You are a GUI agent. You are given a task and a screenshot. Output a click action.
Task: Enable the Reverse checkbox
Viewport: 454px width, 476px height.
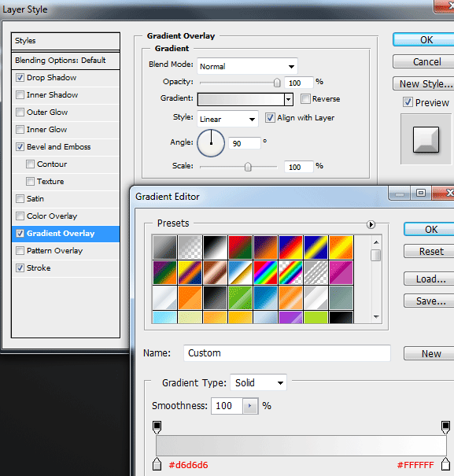pos(305,98)
